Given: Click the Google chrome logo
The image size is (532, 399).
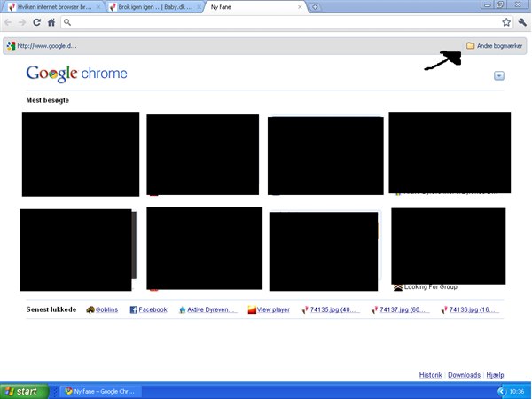Looking at the screenshot, I should pos(76,74).
